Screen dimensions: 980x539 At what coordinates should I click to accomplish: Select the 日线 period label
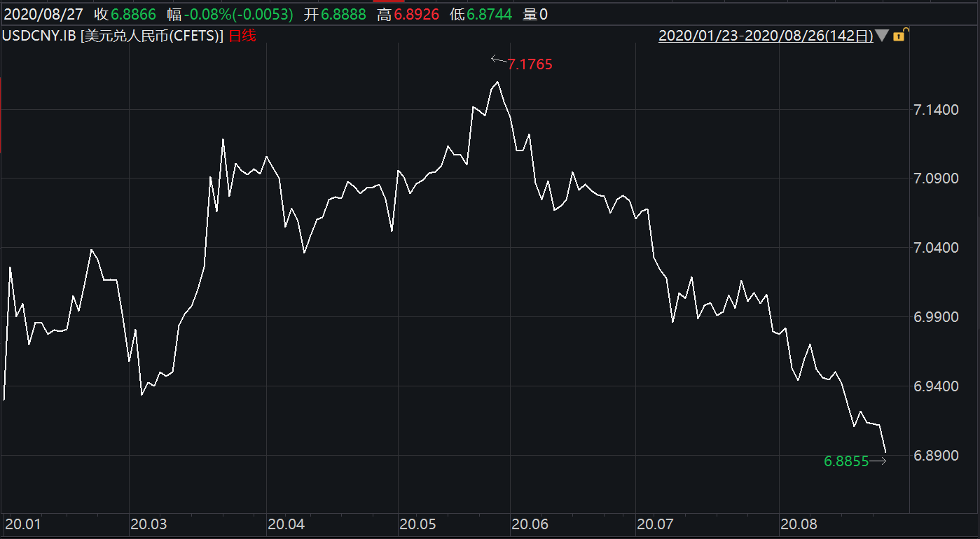point(242,36)
